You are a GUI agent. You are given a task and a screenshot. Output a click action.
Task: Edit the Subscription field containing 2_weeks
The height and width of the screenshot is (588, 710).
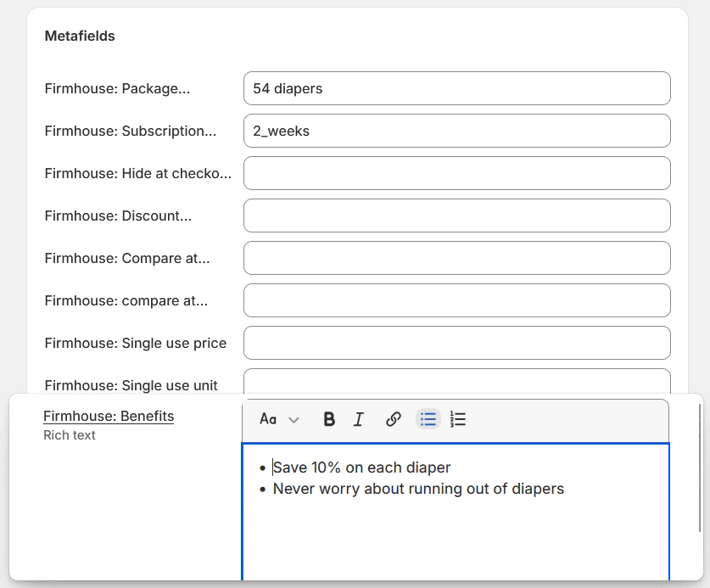point(457,131)
